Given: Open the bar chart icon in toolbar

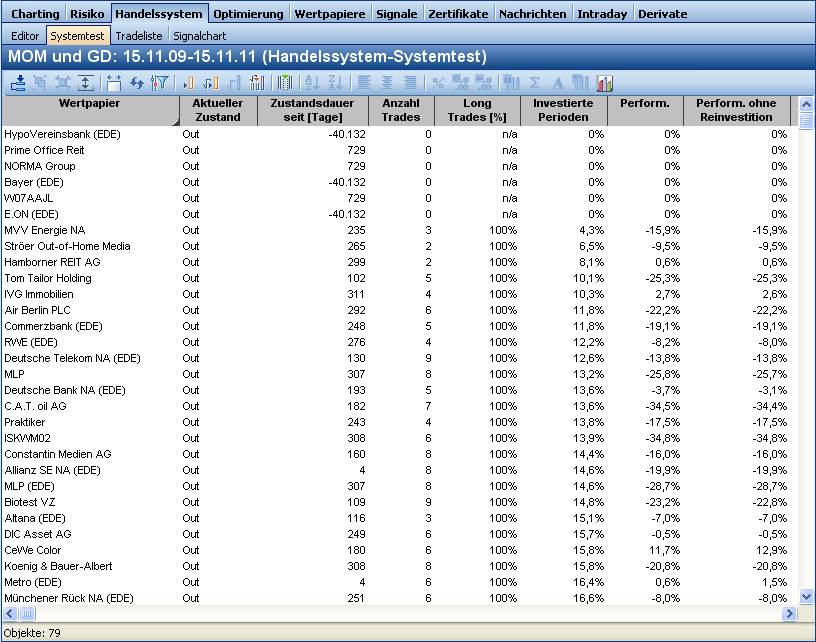Looking at the screenshot, I should (604, 83).
